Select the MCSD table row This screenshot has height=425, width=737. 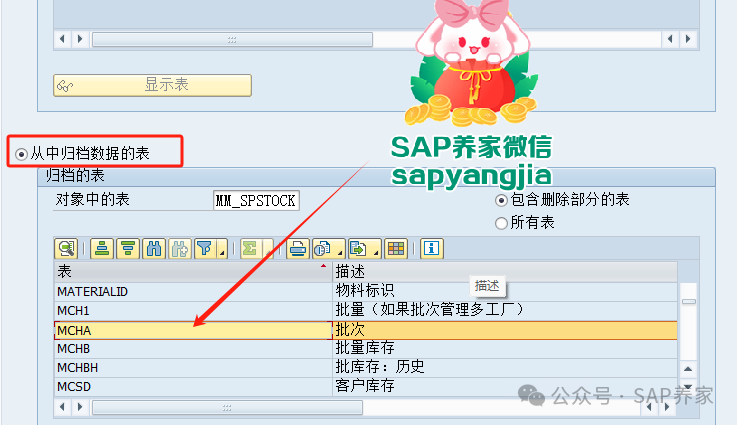coord(193,386)
